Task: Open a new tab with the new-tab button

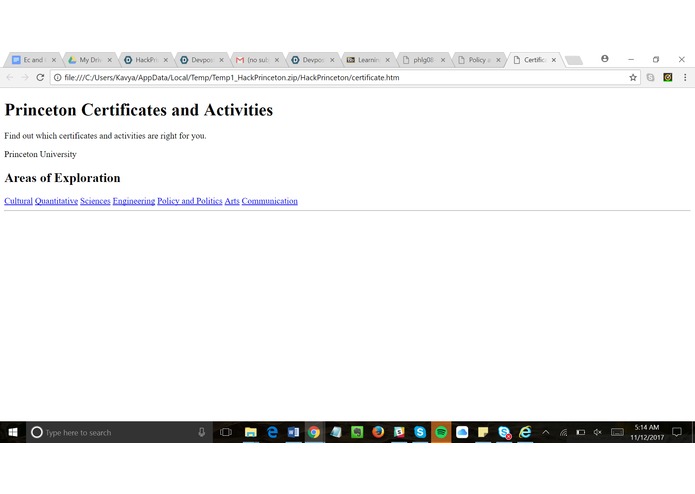Action: click(574, 60)
